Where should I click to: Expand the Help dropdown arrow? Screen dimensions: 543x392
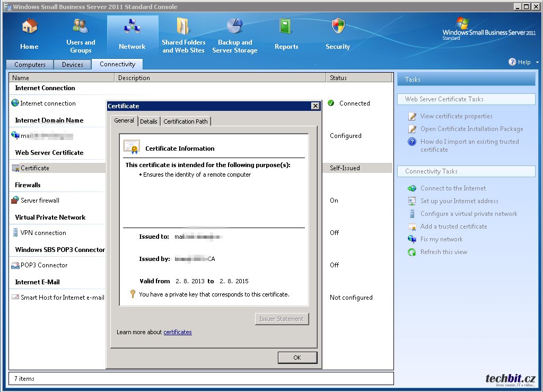point(537,62)
